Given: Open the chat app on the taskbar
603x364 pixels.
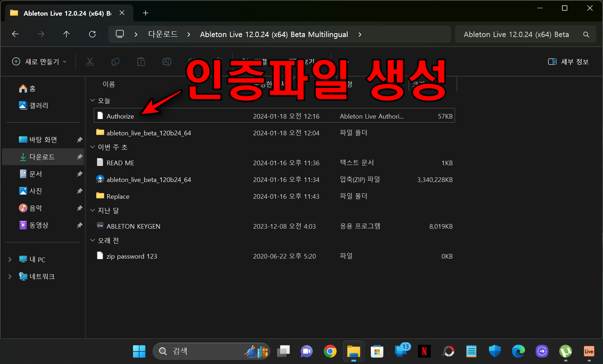Looking at the screenshot, I should (306, 352).
